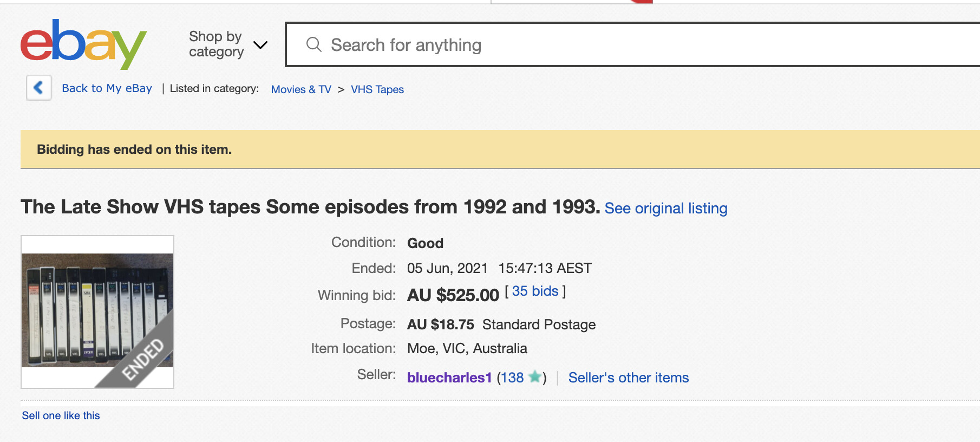
Task: Open the seller's 138 feedback score
Action: click(512, 378)
